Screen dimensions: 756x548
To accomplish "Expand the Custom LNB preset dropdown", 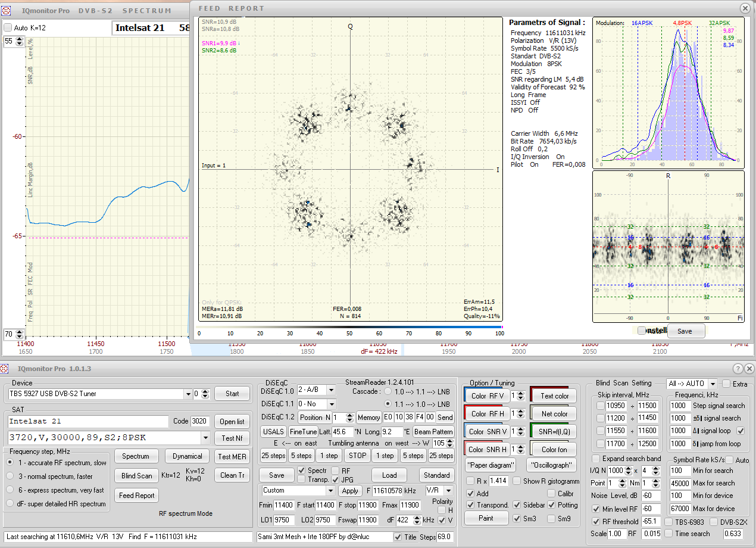I will 330,491.
